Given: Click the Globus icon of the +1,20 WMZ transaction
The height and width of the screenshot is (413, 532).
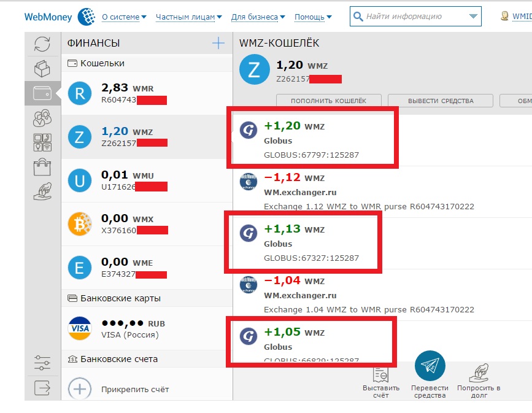Looking at the screenshot, I should (x=249, y=130).
